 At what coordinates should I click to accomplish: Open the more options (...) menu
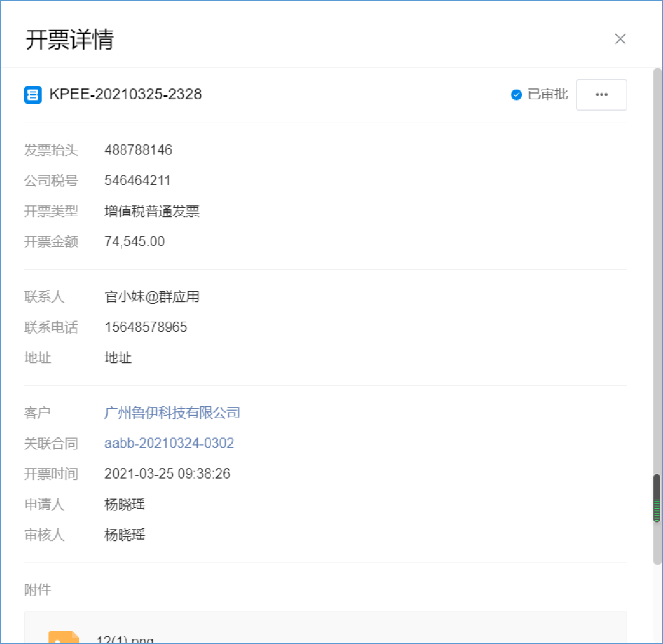(x=601, y=95)
